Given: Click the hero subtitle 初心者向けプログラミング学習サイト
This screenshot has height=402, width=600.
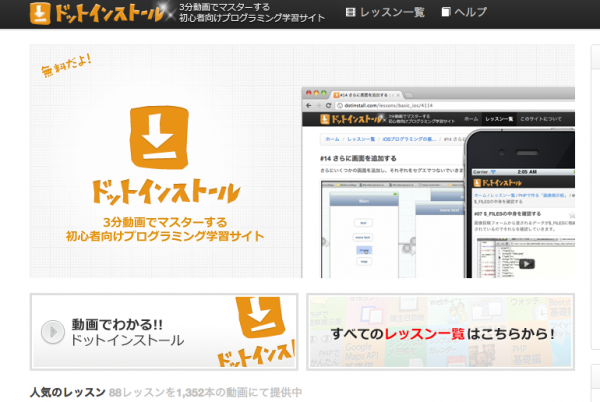Looking at the screenshot, I should point(165,236).
